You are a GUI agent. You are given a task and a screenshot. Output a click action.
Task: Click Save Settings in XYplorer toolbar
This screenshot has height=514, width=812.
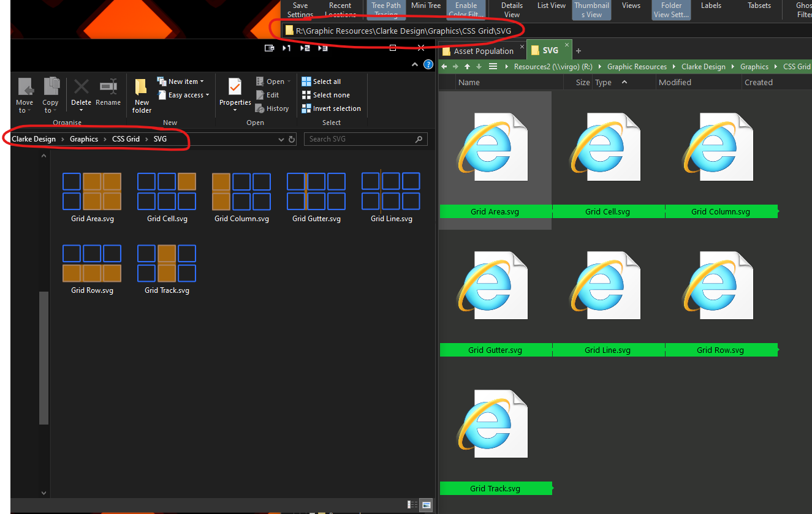pos(300,10)
